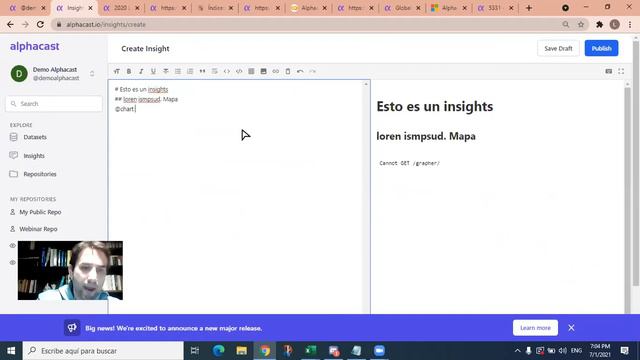The height and width of the screenshot is (360, 640).
Task: Click the sidebar Search field
Action: pos(54,104)
